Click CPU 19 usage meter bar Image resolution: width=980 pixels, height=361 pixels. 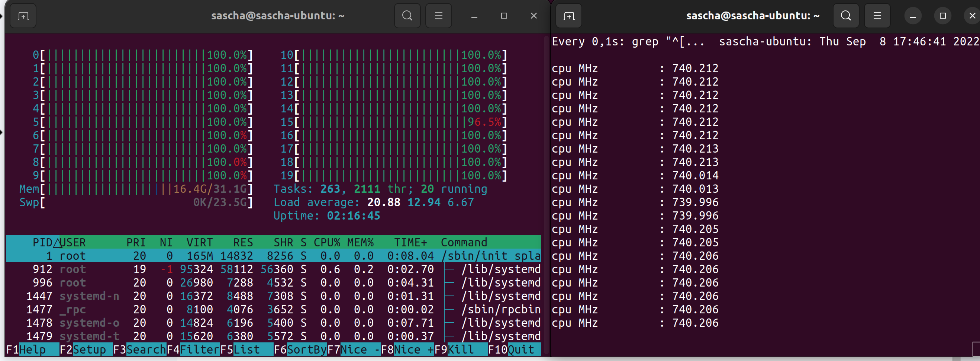(x=394, y=175)
